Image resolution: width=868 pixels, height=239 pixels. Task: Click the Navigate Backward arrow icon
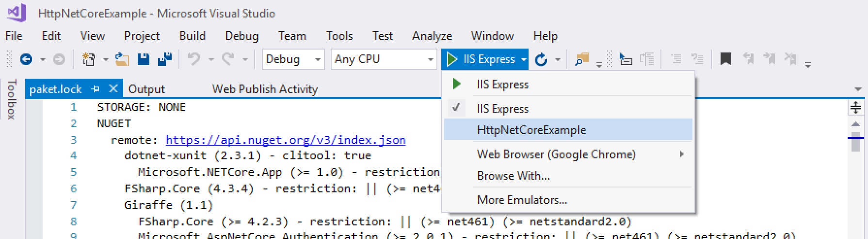[x=26, y=59]
